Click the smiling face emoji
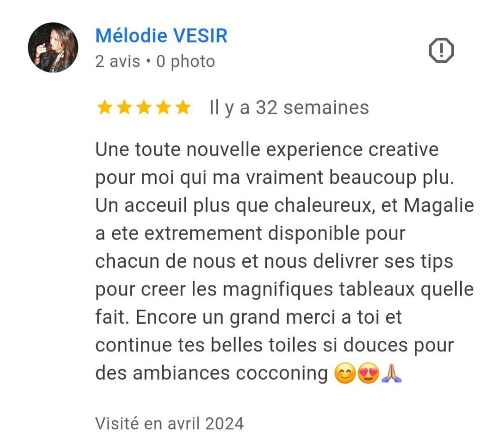The image size is (503, 448). [x=345, y=374]
